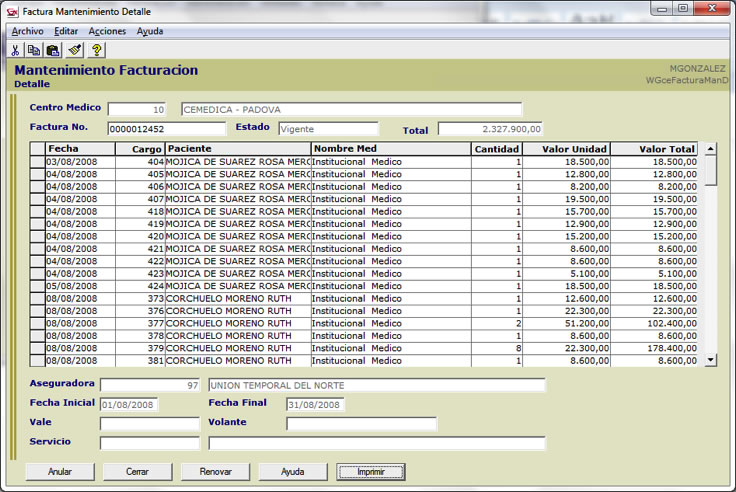Click Valor Total cell 102.400,00
This screenshot has width=736, height=492.
click(x=654, y=323)
